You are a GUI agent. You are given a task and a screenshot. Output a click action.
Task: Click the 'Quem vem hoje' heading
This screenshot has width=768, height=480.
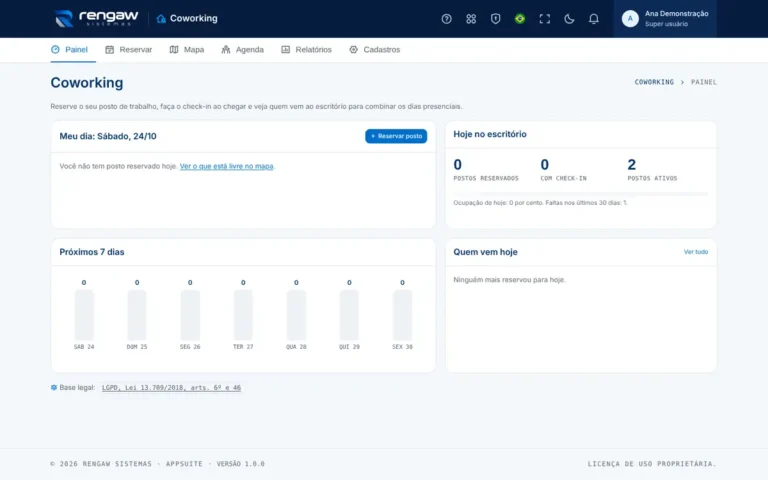485,252
